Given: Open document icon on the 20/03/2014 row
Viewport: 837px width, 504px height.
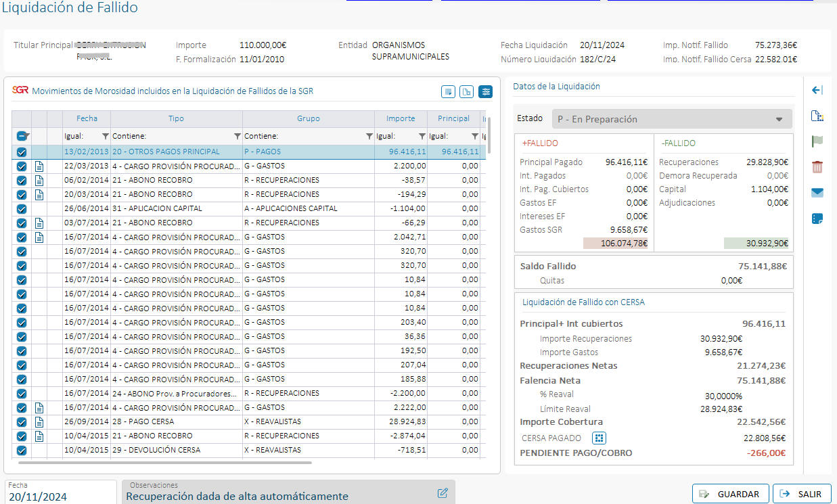Looking at the screenshot, I should (x=39, y=194).
